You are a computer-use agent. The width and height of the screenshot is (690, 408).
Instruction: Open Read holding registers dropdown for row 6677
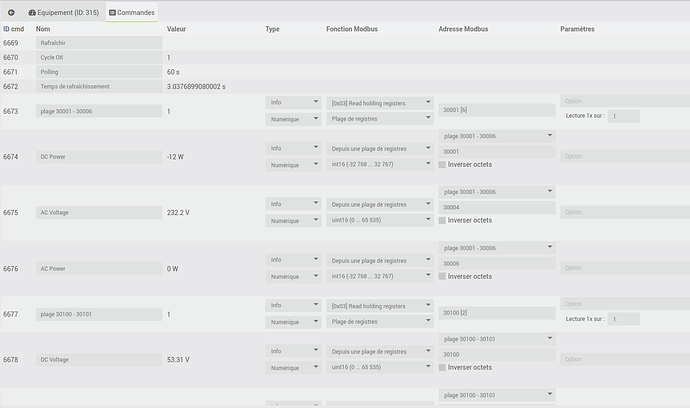coord(380,306)
